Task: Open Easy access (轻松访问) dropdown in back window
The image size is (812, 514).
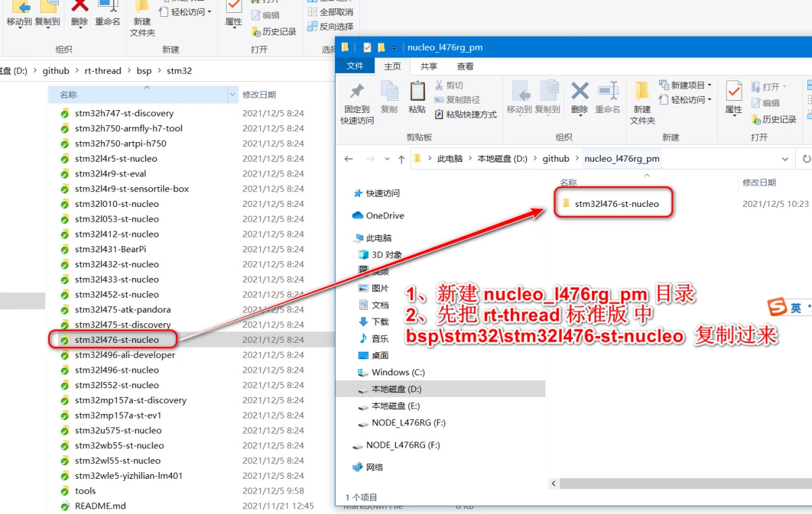Action: (x=185, y=11)
